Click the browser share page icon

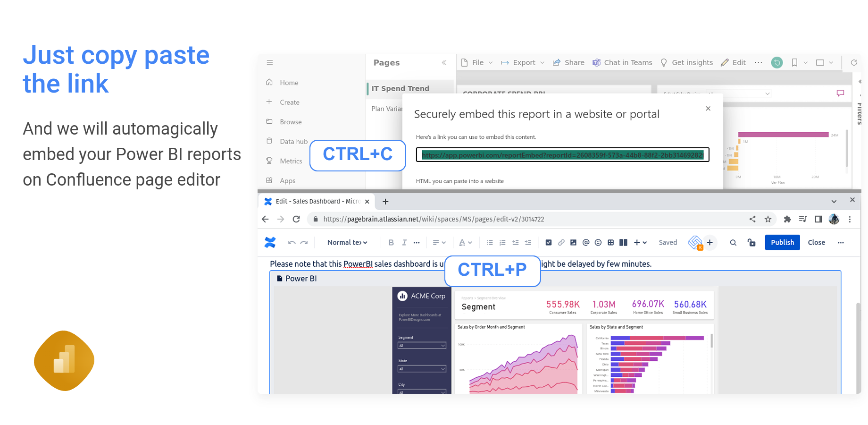752,219
